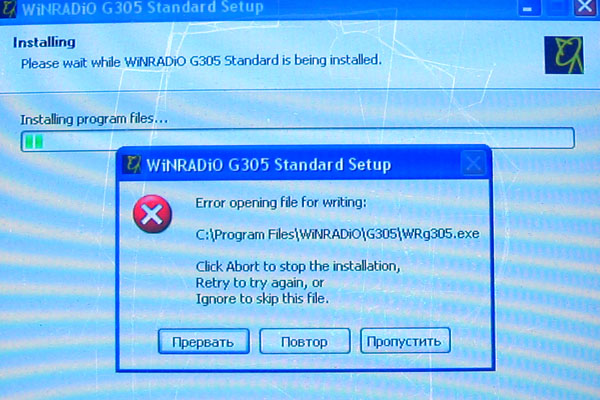Click the 'Installing program files...' status label

pos(94,119)
